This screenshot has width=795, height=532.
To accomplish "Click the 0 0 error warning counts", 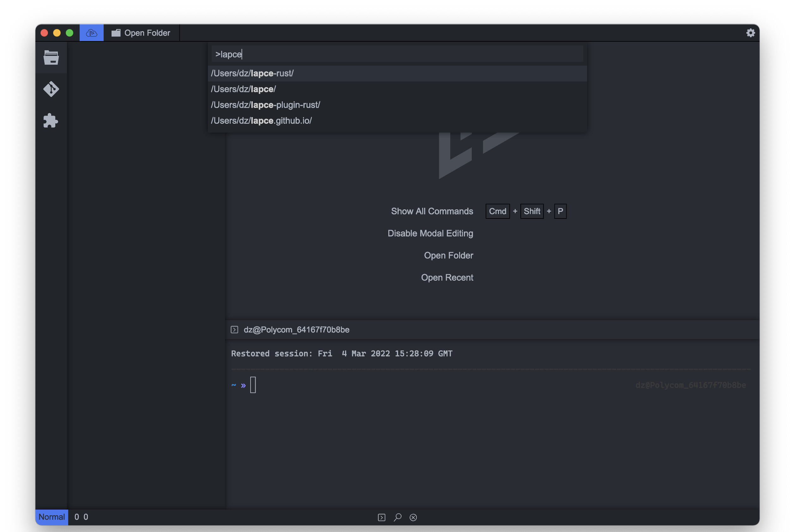I will 81,517.
